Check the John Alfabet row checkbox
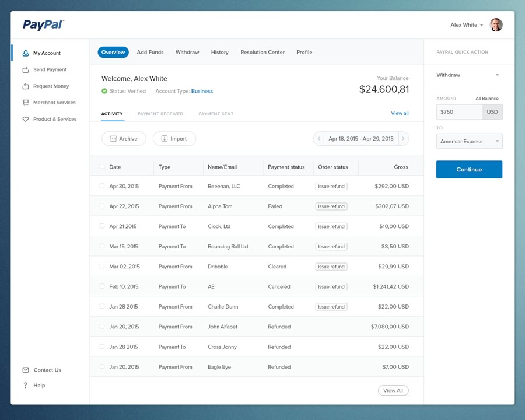This screenshot has width=525, height=420. pyautogui.click(x=102, y=327)
